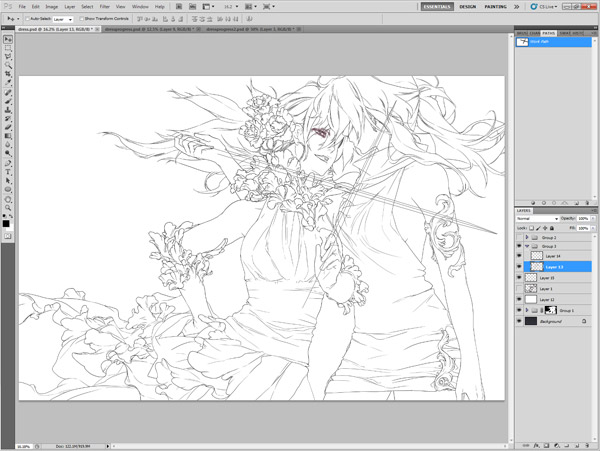Open the Filter menu

coord(104,7)
